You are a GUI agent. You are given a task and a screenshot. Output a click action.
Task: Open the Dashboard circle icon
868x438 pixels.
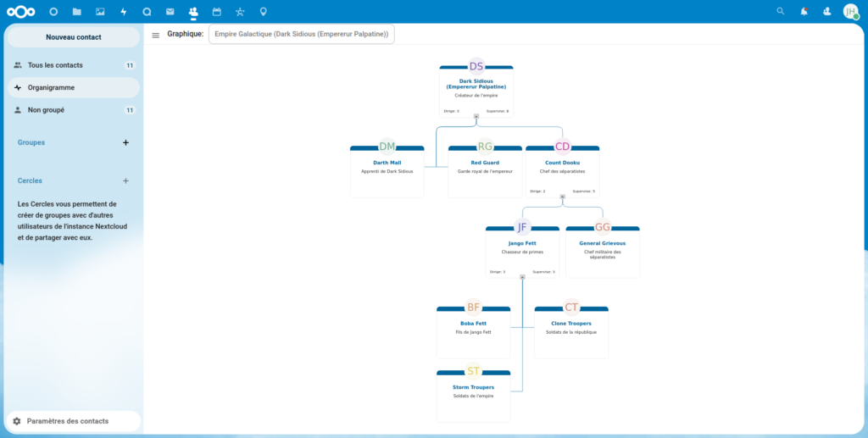click(53, 12)
